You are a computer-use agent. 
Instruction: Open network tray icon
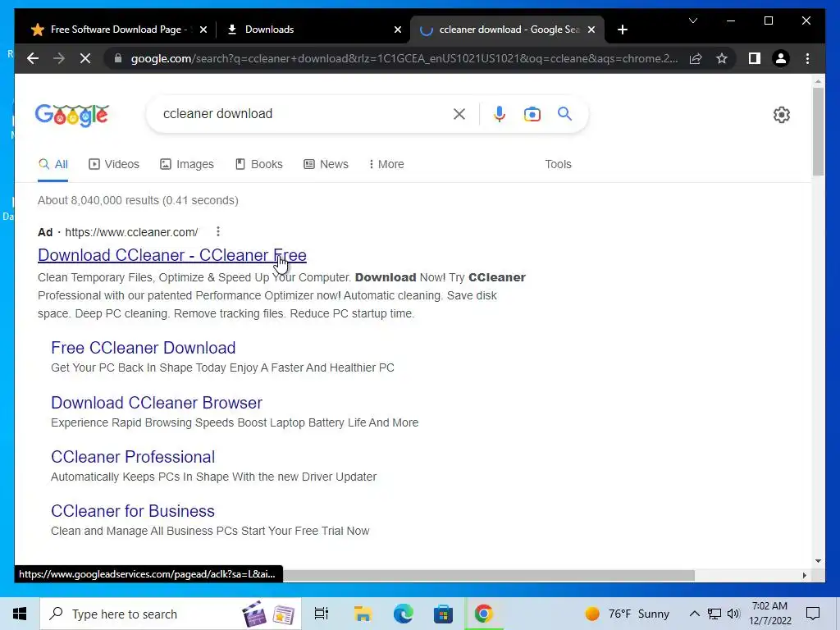(x=714, y=614)
